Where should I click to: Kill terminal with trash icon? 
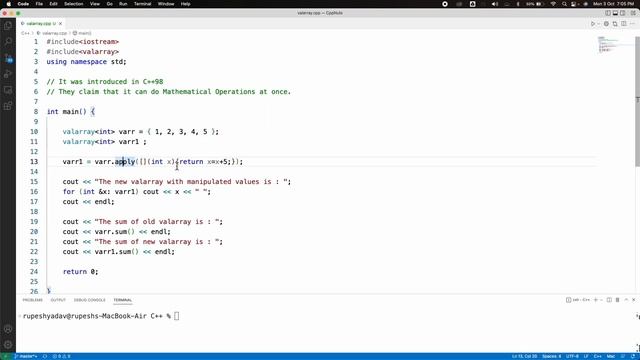(x=618, y=300)
